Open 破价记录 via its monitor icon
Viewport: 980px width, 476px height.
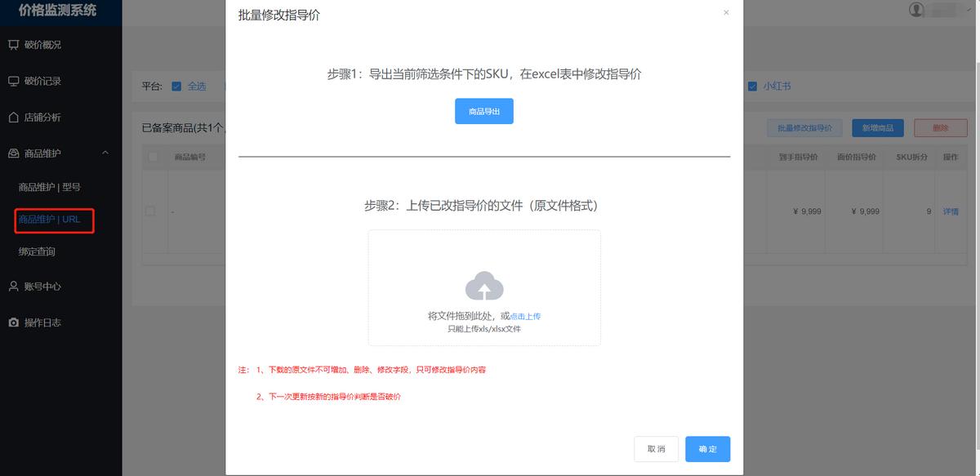[14, 80]
